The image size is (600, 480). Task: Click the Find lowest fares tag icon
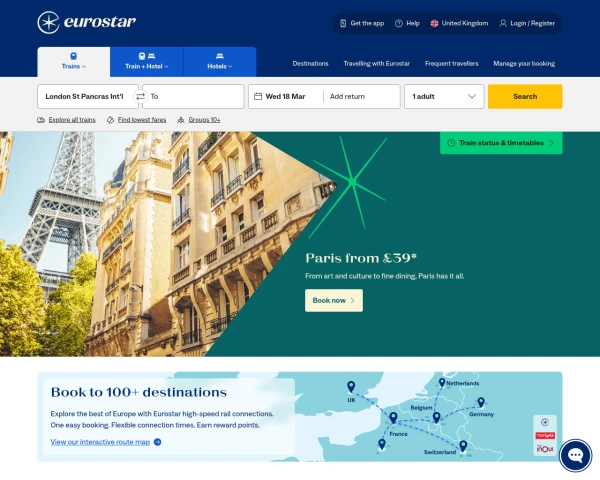(x=110, y=120)
